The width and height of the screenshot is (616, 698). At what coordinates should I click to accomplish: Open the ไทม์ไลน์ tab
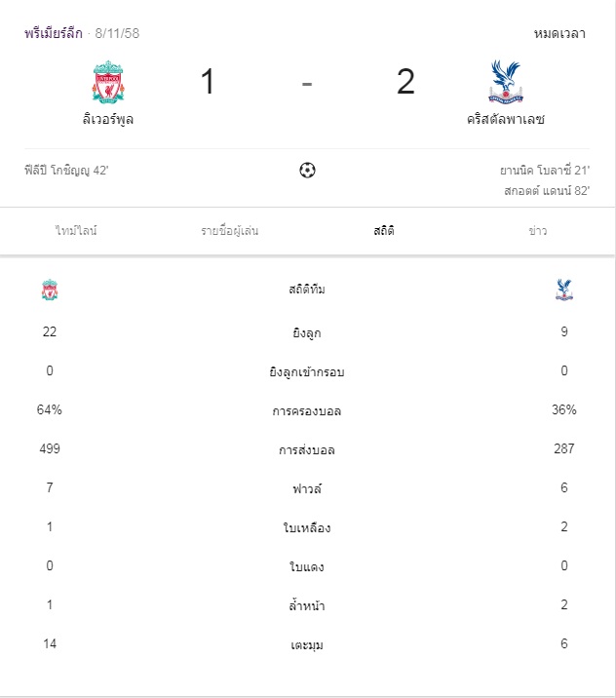[x=76, y=231]
